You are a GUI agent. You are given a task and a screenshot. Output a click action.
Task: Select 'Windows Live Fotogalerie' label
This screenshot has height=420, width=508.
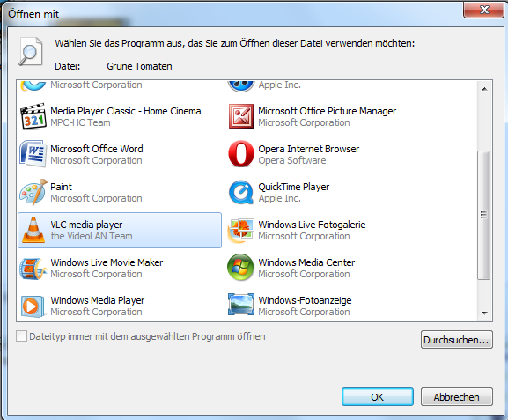tap(312, 225)
